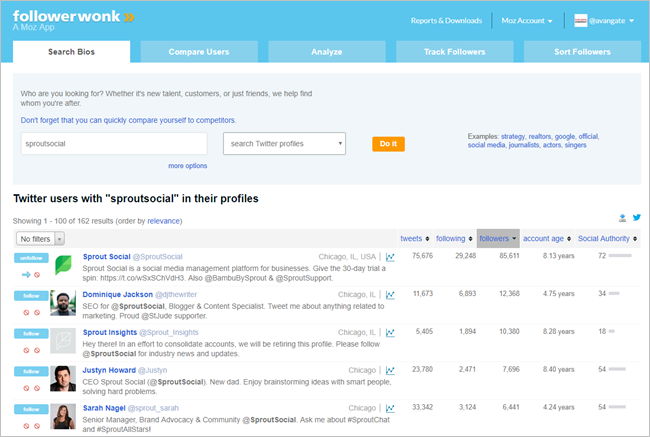Click Sarah Nagel's profile photo

pos(63,416)
